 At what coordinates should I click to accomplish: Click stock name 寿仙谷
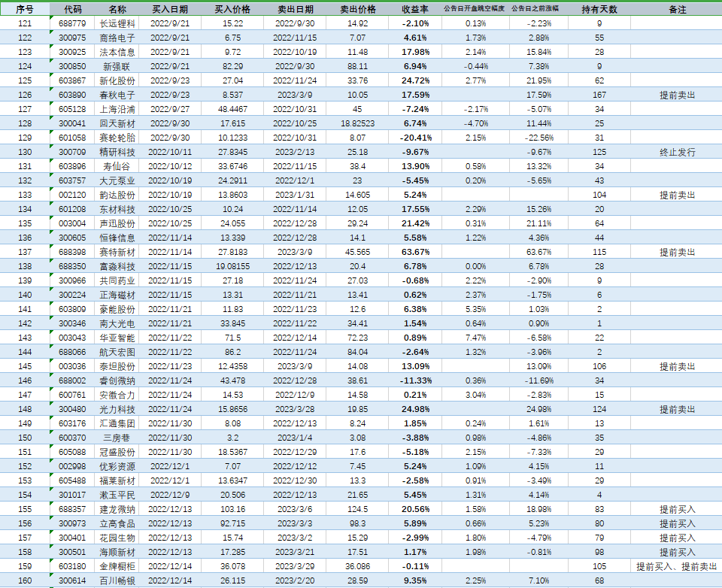pos(117,166)
